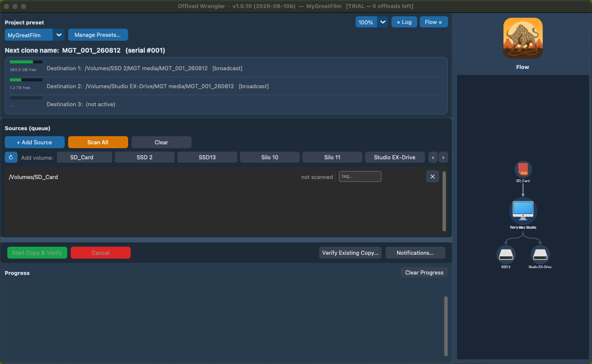
Task: Click the SSD 2 drive icon in Flow
Action: [505, 254]
